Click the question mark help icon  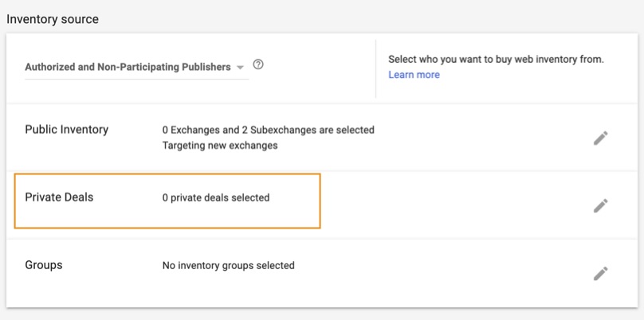pos(257,65)
